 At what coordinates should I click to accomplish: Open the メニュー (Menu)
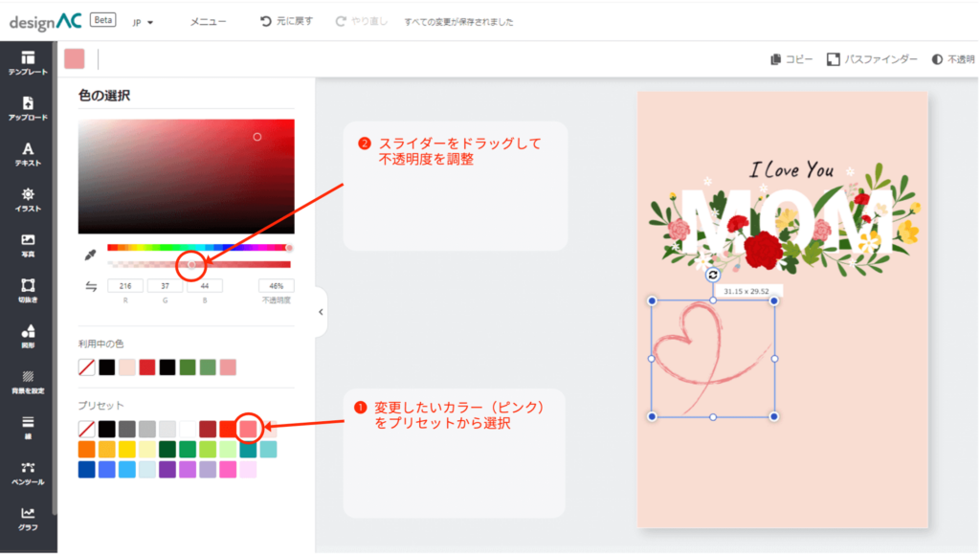click(208, 21)
